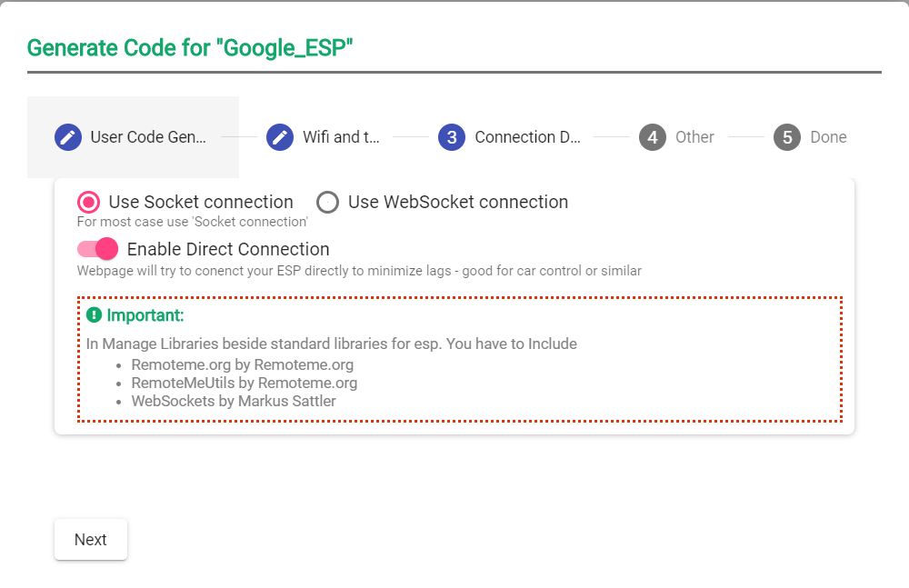The height and width of the screenshot is (588, 909).
Task: Click the pencil icon on User Code step
Action: (68, 137)
